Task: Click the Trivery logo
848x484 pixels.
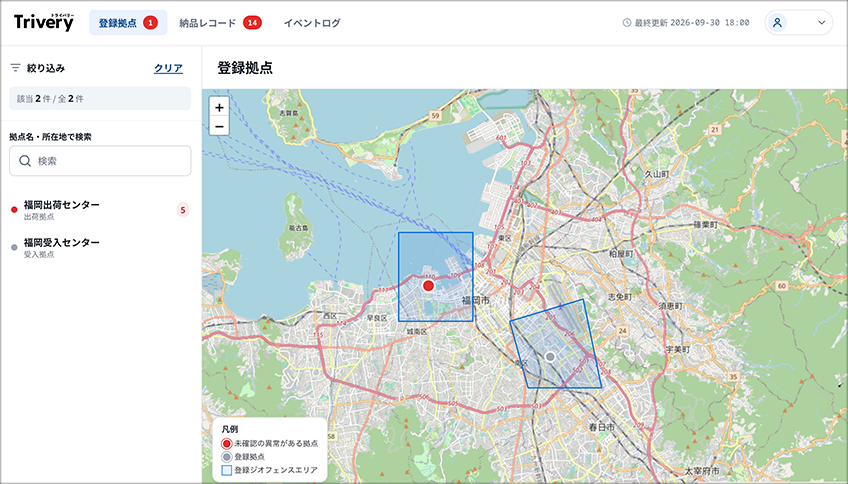Action: [x=44, y=22]
